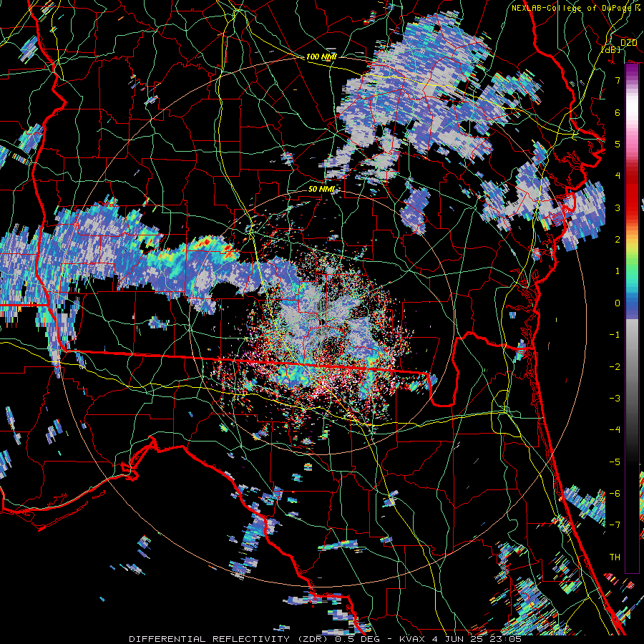Viewport: 644px width, 644px height.
Task: Click the "100 NMI" range ring label
Action: point(321,57)
